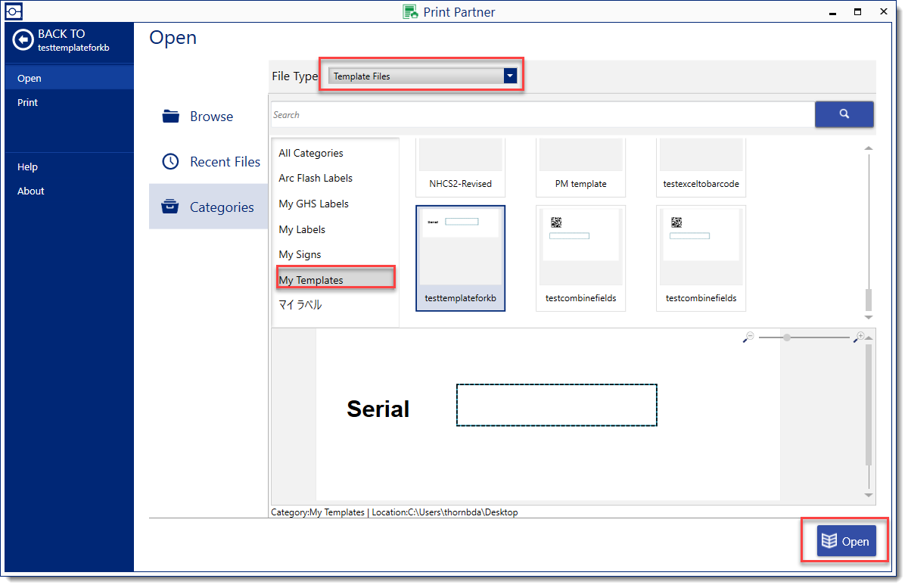Type in the Search input field

pyautogui.click(x=541, y=115)
